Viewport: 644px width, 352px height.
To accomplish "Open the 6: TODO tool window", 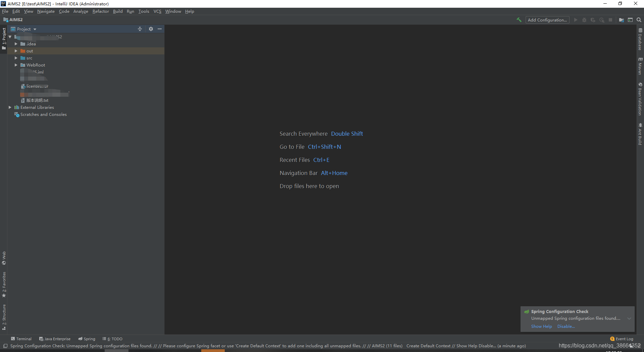I will point(112,339).
